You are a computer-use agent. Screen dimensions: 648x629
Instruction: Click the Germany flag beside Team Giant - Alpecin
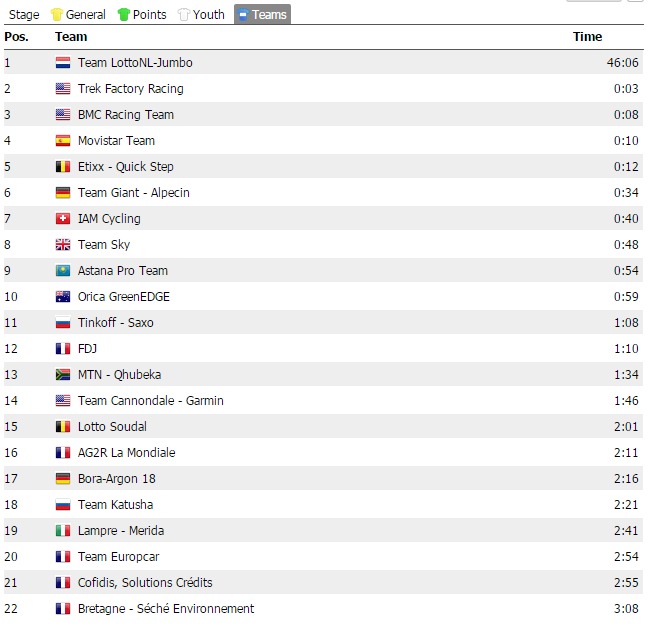(63, 193)
